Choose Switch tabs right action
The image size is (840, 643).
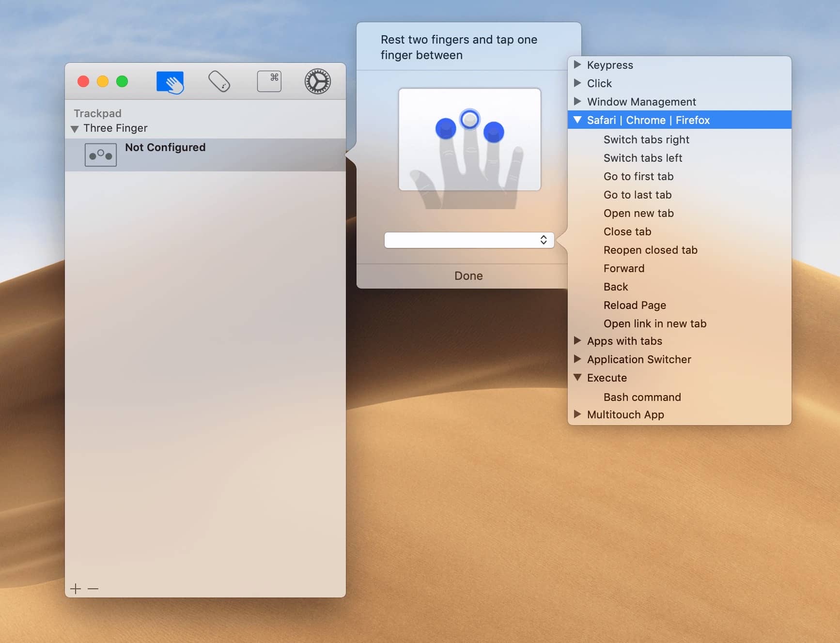pyautogui.click(x=646, y=139)
